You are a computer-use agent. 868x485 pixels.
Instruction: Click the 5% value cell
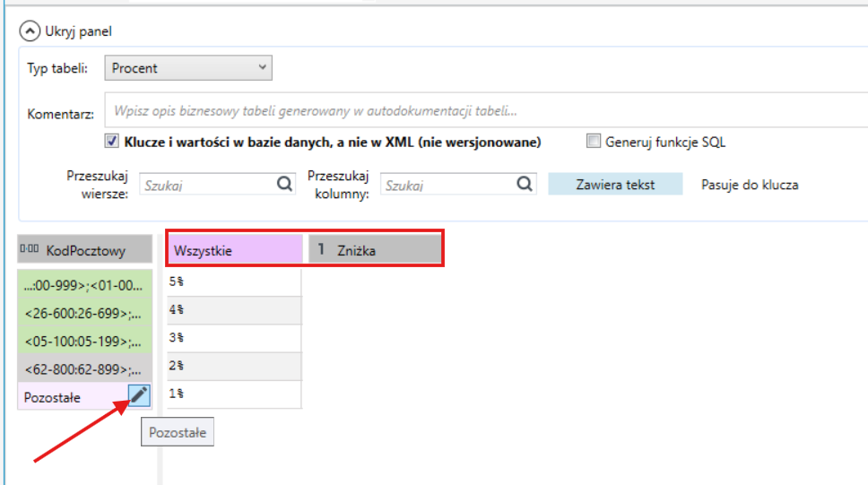tap(234, 281)
